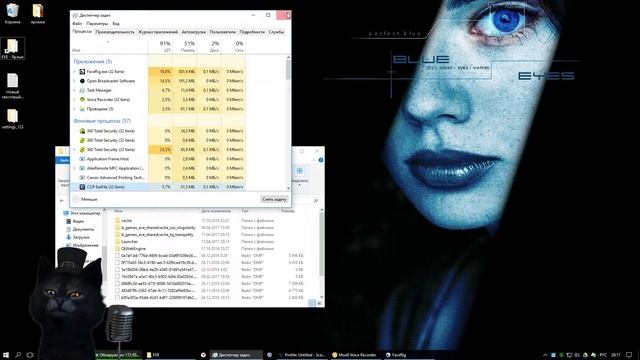Collapse details with Меньше button
This screenshot has width=640, height=360.
click(x=85, y=199)
